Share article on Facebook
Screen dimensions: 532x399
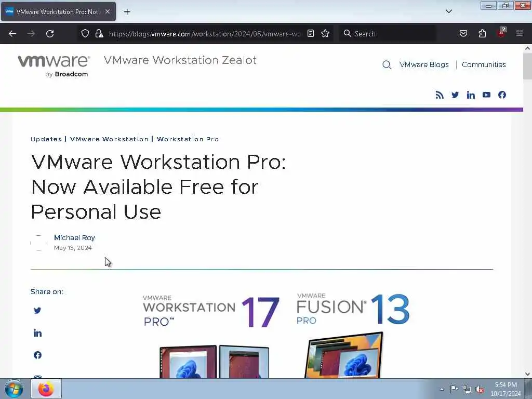coord(37,355)
